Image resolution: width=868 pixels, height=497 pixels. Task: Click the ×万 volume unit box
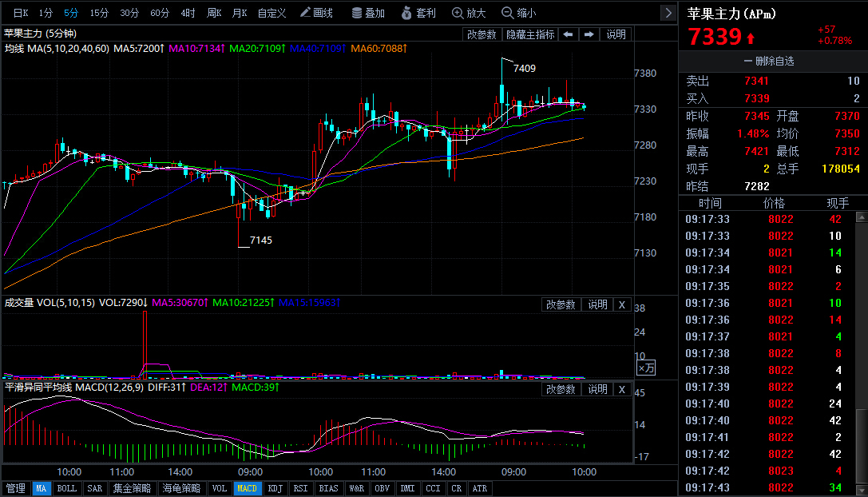pyautogui.click(x=646, y=368)
